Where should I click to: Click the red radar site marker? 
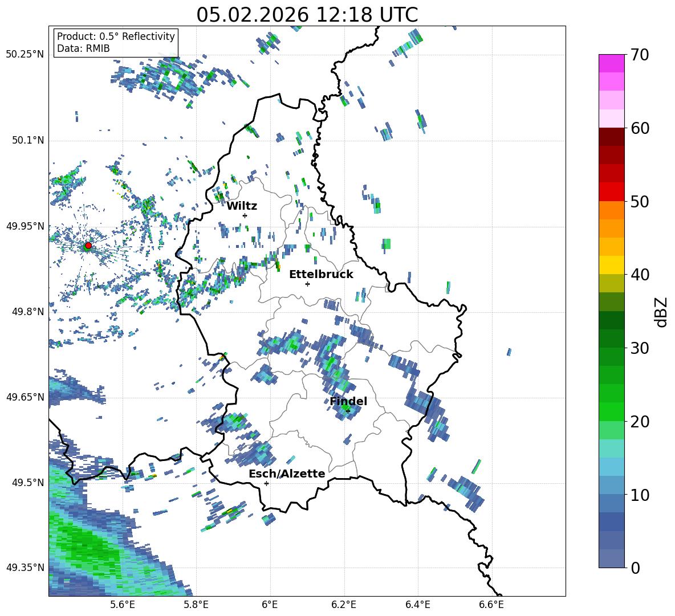[x=88, y=246]
